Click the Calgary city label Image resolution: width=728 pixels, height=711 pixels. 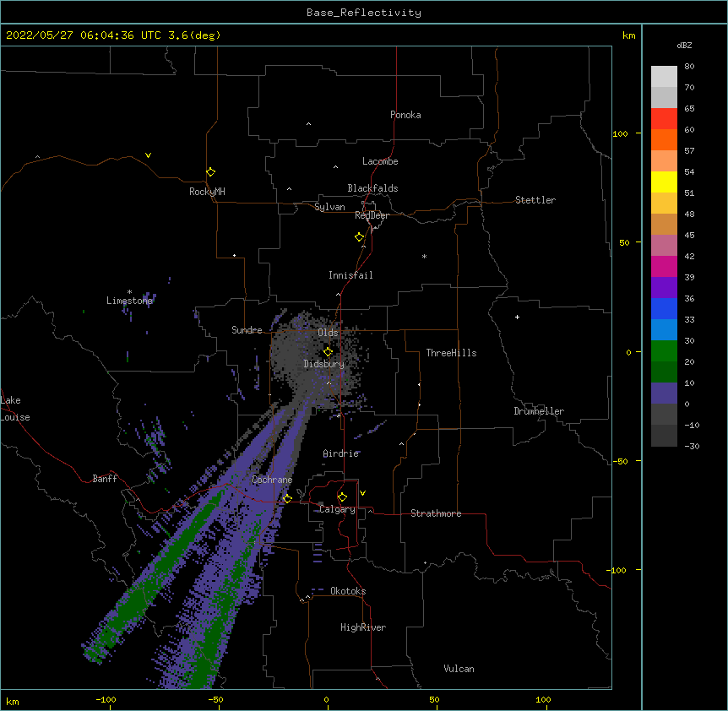click(x=337, y=509)
